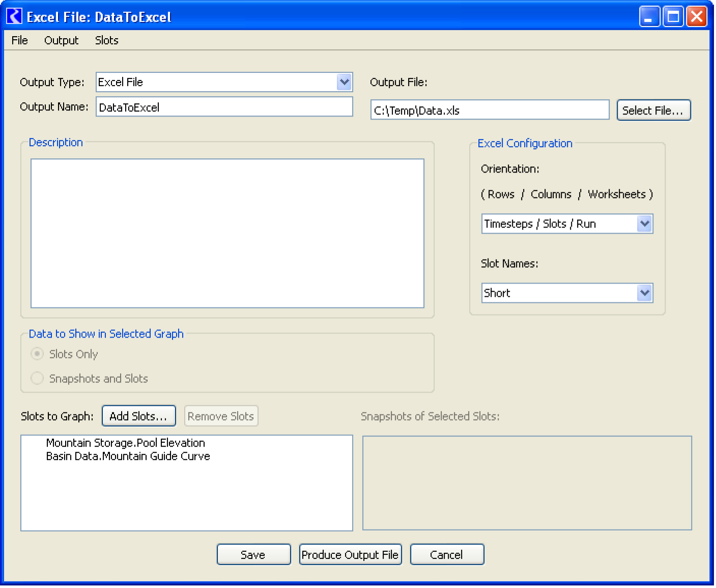The height and width of the screenshot is (588, 716).
Task: Open the File menu
Action: coord(19,40)
